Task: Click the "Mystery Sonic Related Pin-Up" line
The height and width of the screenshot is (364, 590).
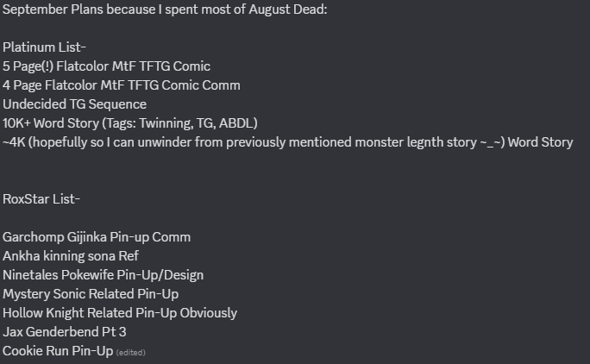Action: 91,294
